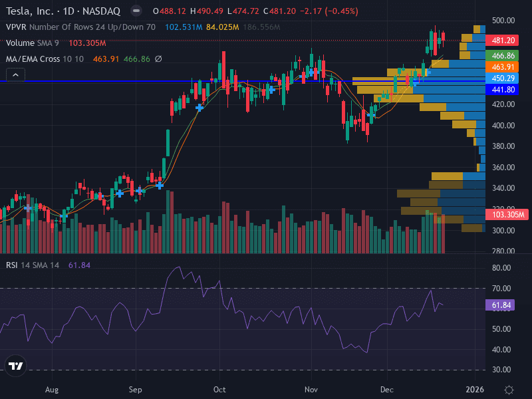
Task: Click the 103.305M value in Volume legend
Action: [x=88, y=43]
